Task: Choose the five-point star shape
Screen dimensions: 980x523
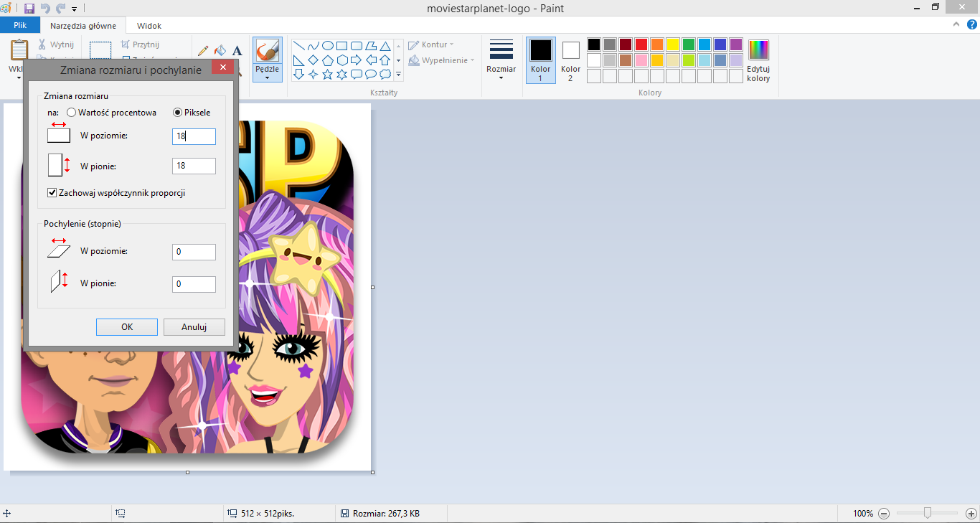Action: (x=327, y=74)
